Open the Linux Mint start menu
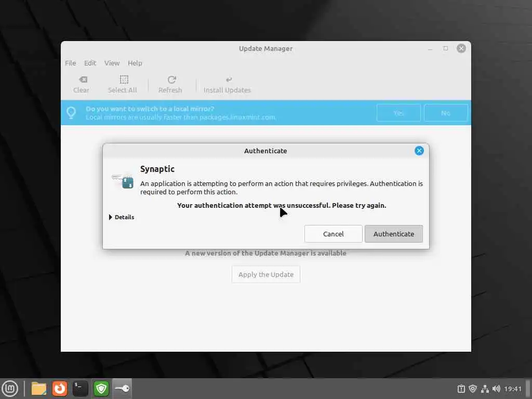Viewport: 532px width, 399px height. 10,389
